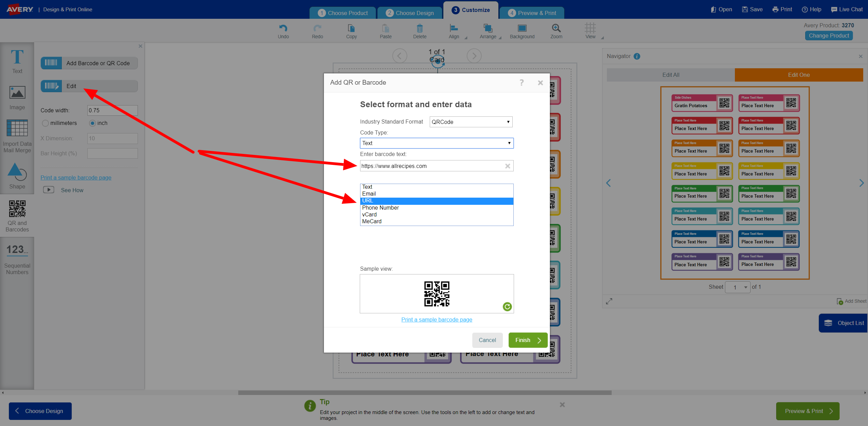Viewport: 868px width, 426px height.
Task: Select the inch radio button
Action: click(x=92, y=123)
